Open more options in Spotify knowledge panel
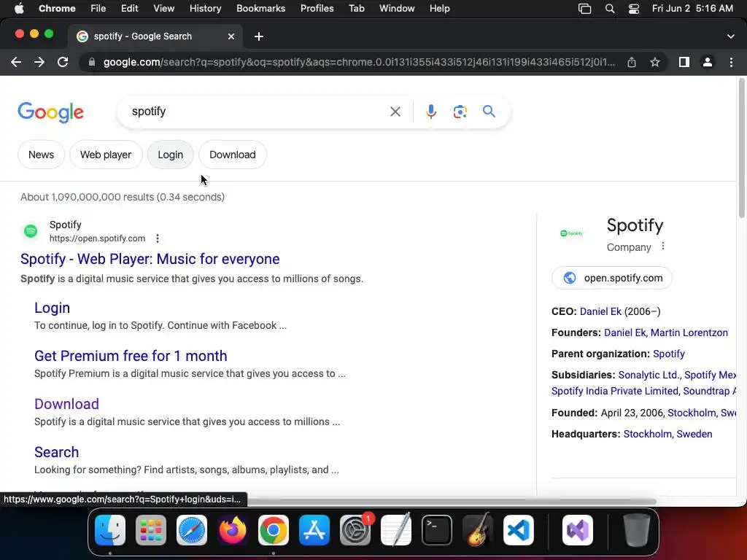 (x=662, y=246)
